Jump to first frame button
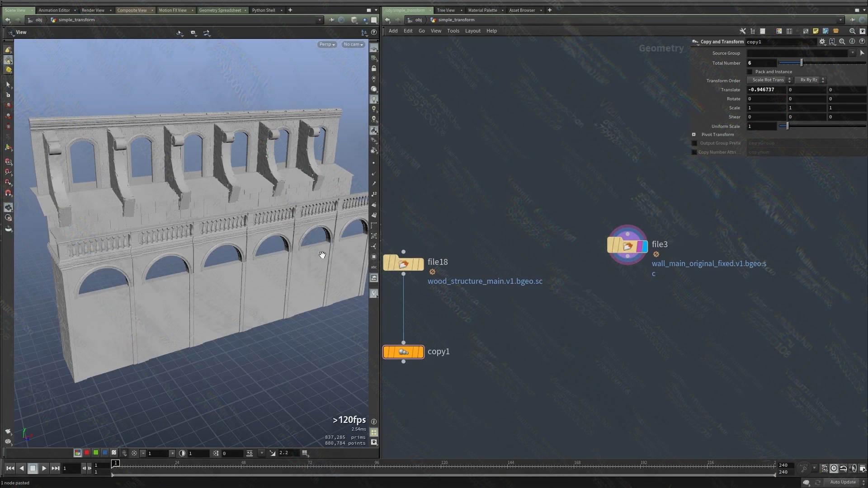Screen dimensions: 868x488 point(10,469)
